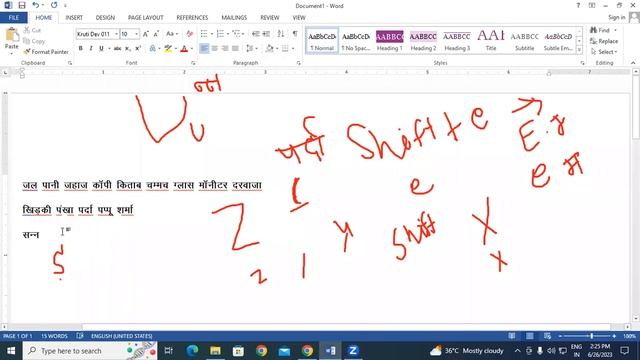Type in Windows search box

(x=90, y=351)
